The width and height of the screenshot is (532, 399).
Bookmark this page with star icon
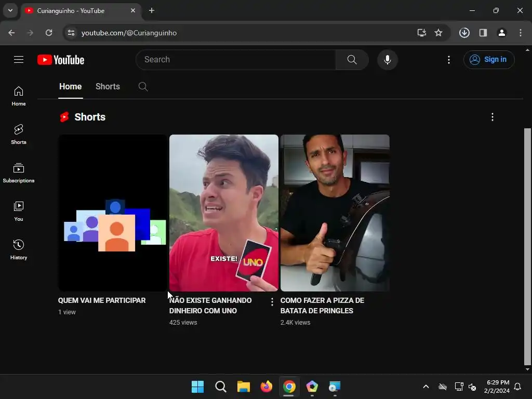[438, 33]
